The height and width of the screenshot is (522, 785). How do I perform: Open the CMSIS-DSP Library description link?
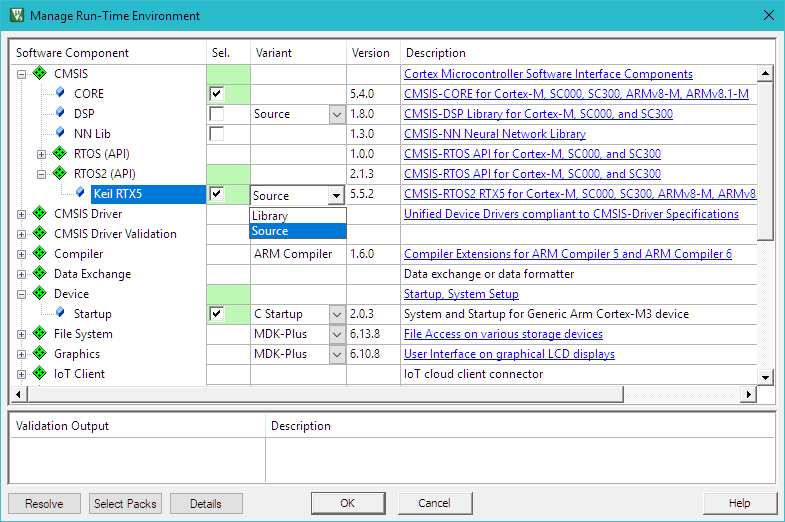tap(538, 114)
